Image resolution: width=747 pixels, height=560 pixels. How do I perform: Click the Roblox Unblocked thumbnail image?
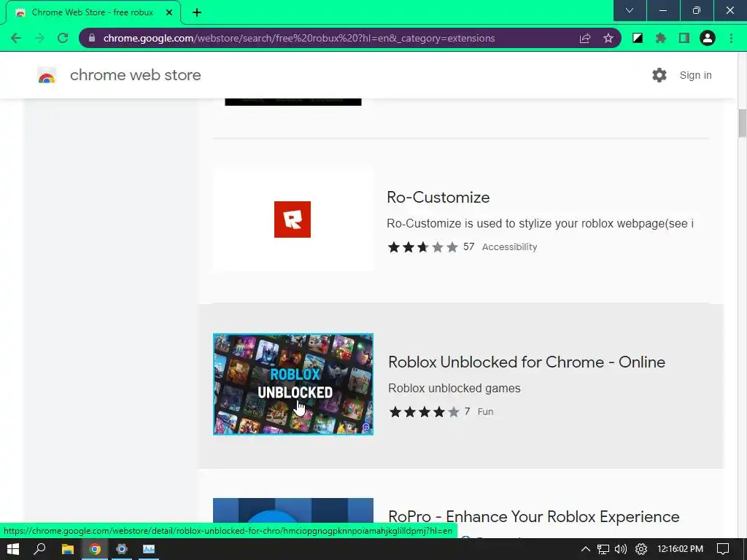pos(293,384)
